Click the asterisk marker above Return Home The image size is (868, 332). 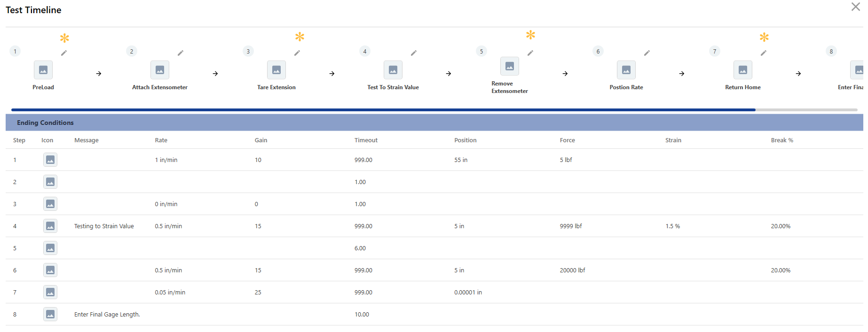tap(764, 37)
